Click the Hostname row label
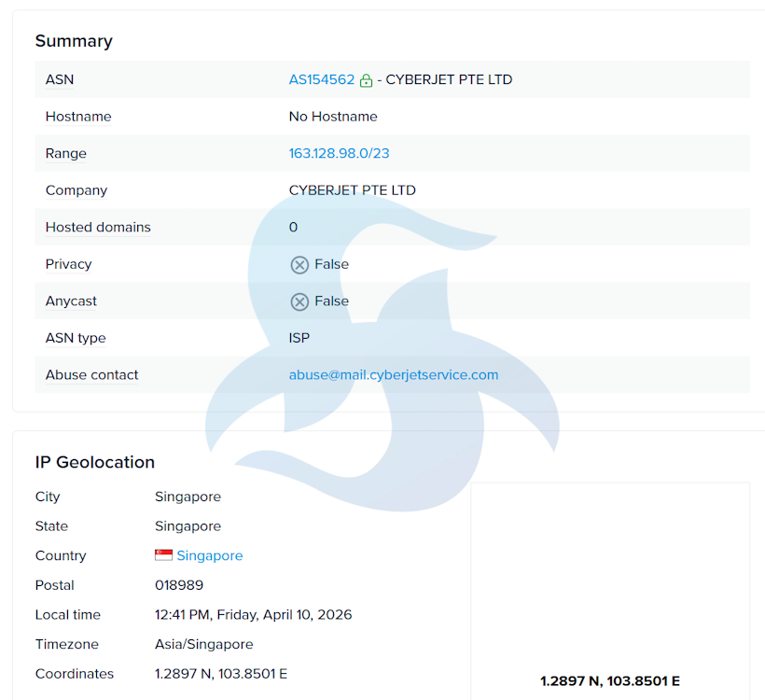This screenshot has height=700, width=765. [78, 117]
